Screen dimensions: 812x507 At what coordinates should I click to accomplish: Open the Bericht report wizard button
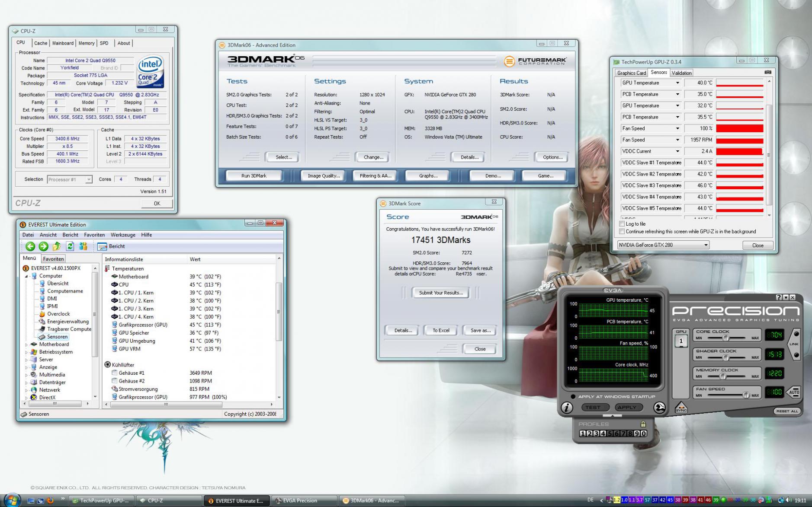[x=111, y=246]
